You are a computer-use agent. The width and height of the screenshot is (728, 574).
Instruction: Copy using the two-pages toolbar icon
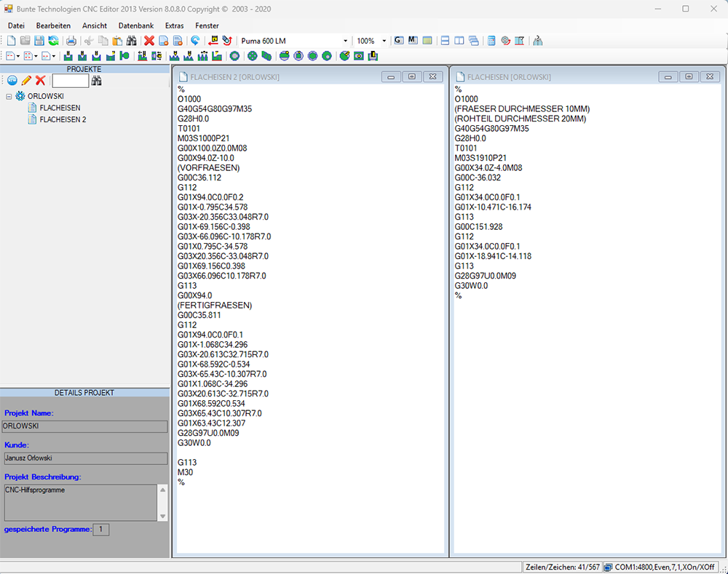(103, 41)
